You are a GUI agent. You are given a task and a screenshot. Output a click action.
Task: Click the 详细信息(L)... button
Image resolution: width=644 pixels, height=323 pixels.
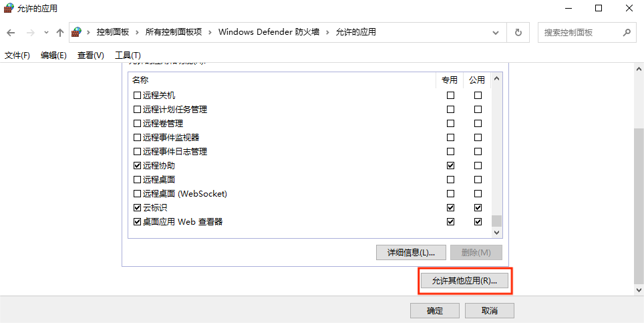coord(411,252)
